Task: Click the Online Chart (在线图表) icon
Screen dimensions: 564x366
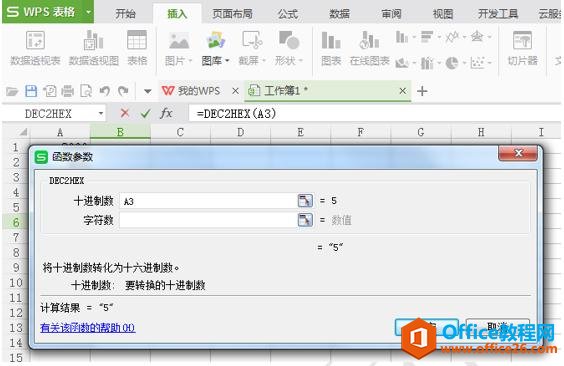Action: (369, 40)
